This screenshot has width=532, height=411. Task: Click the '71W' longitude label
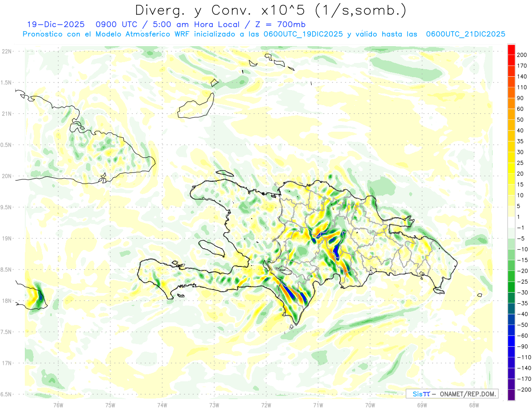point(318,405)
